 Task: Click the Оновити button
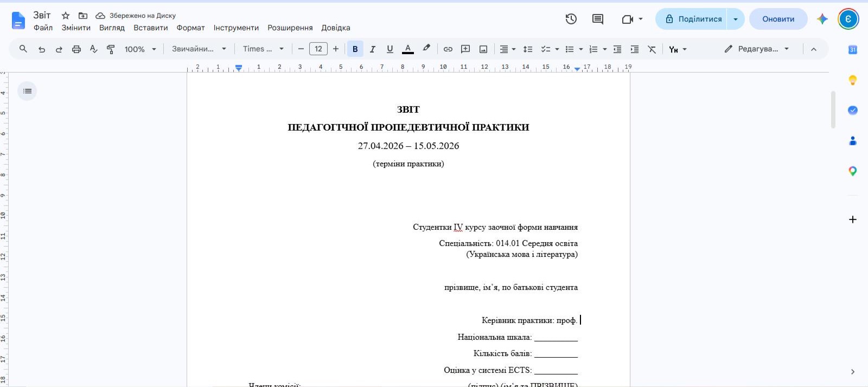pyautogui.click(x=778, y=19)
